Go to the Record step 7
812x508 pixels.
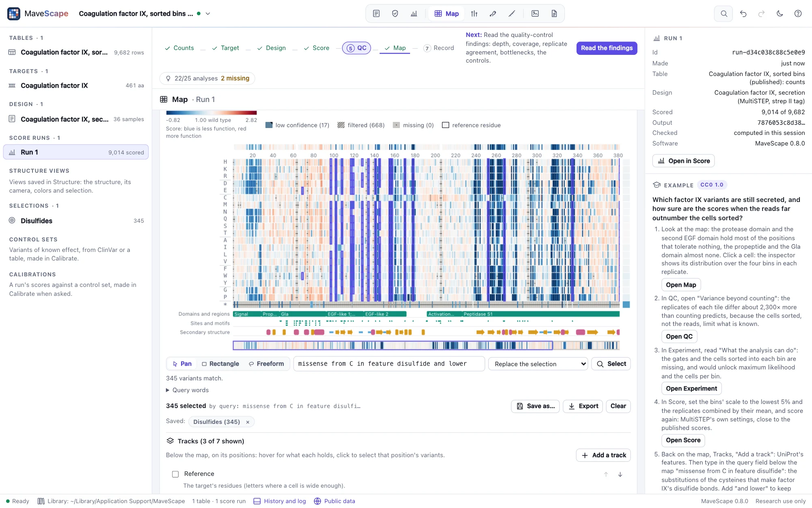438,48
